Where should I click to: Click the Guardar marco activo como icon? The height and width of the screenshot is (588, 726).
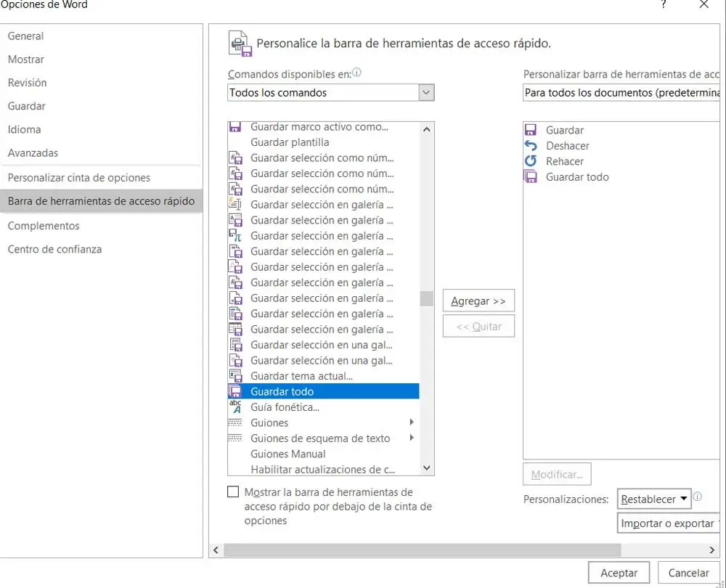click(235, 127)
